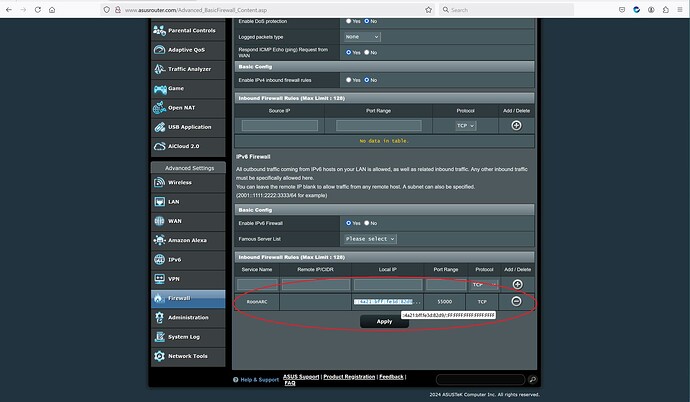Click the 55000 port range cell
Image resolution: width=690 pixels, height=402 pixels.
[x=444, y=302]
